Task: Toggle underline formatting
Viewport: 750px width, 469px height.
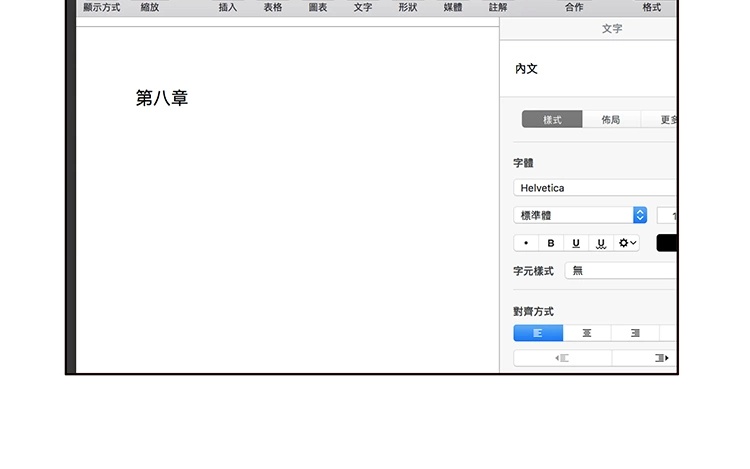Action: pos(576,243)
